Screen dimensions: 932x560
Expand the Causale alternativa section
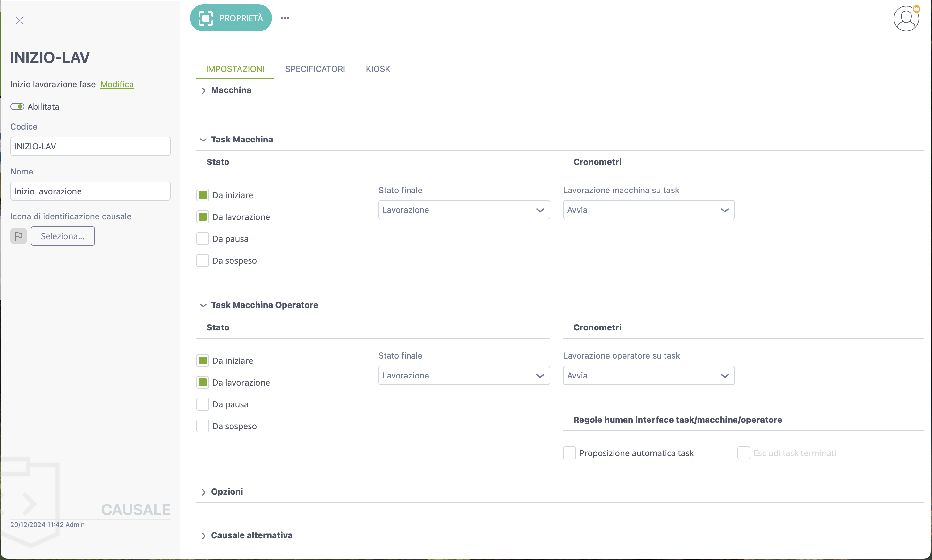(x=203, y=536)
